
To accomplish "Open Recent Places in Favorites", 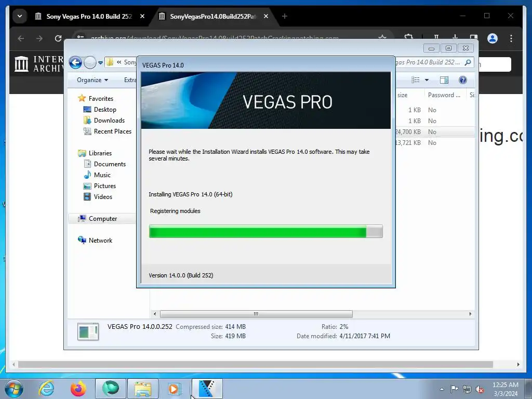I will 112,131.
